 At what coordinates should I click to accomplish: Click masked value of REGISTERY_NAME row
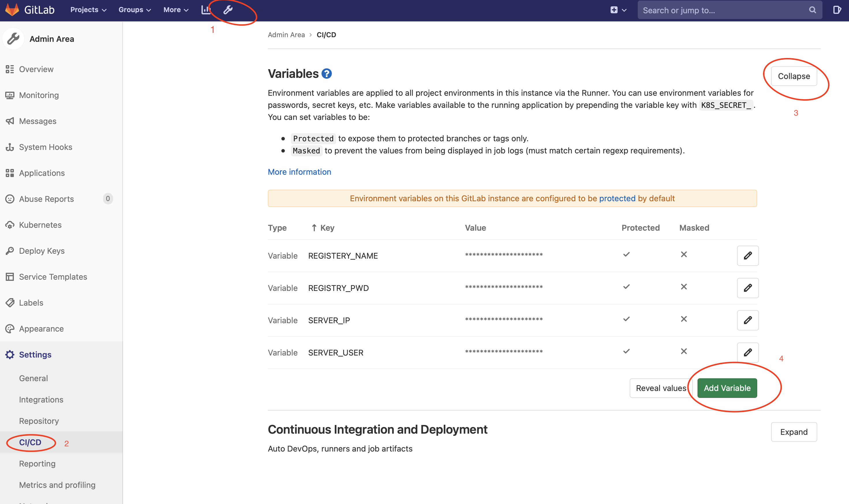click(x=504, y=255)
